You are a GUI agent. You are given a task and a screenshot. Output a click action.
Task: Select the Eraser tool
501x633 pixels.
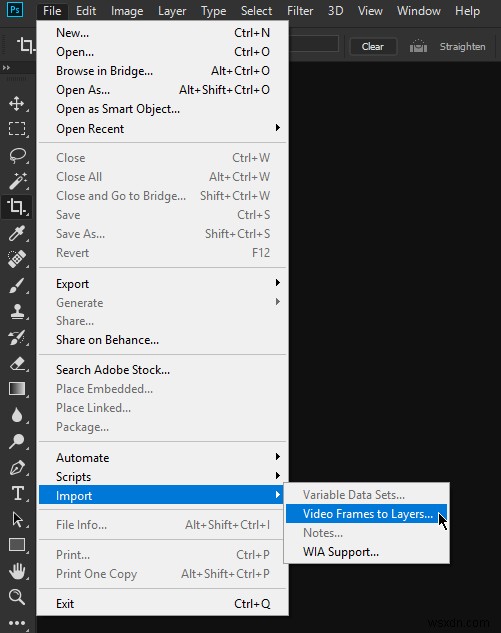17,363
